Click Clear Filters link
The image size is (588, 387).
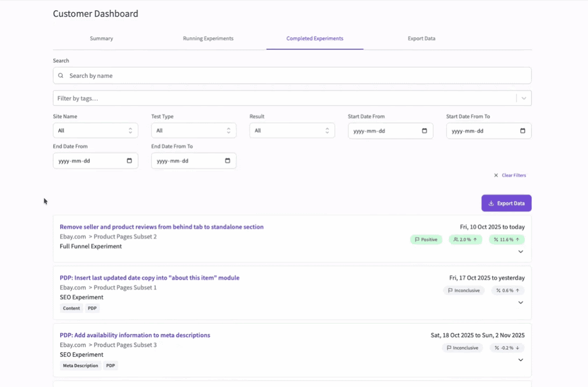510,175
